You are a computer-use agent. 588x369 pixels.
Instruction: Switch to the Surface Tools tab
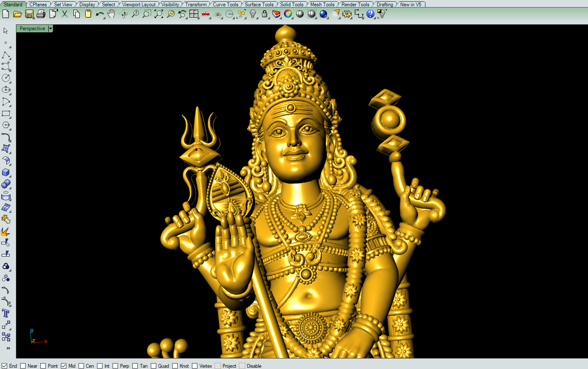[259, 4]
